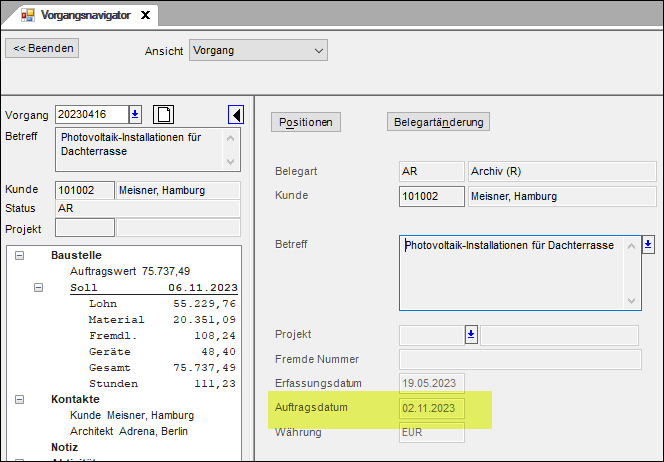Select Architekt Adrena, Berlin contact
The width and height of the screenshot is (664, 462).
tap(128, 431)
